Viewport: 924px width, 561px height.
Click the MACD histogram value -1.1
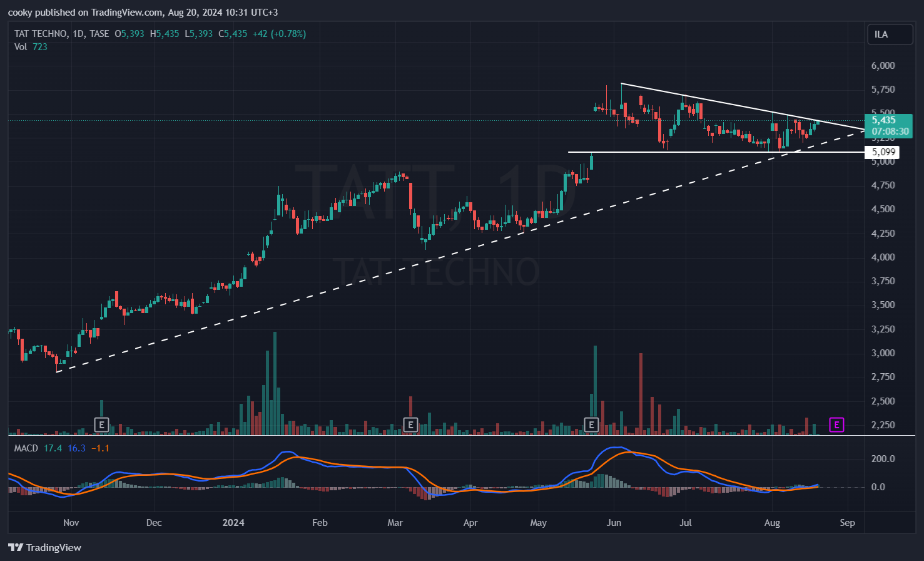pos(100,448)
